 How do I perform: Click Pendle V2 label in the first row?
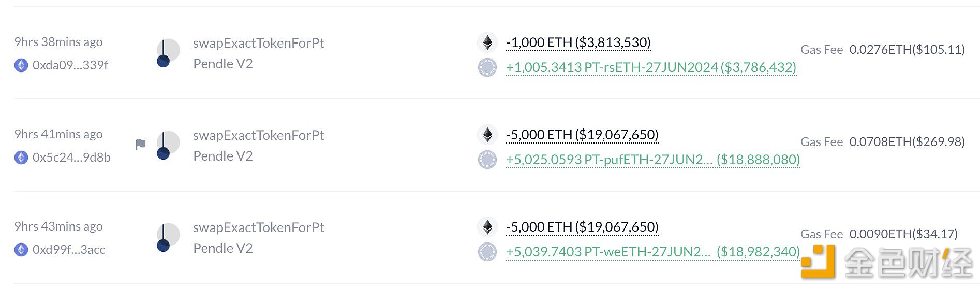(x=223, y=64)
